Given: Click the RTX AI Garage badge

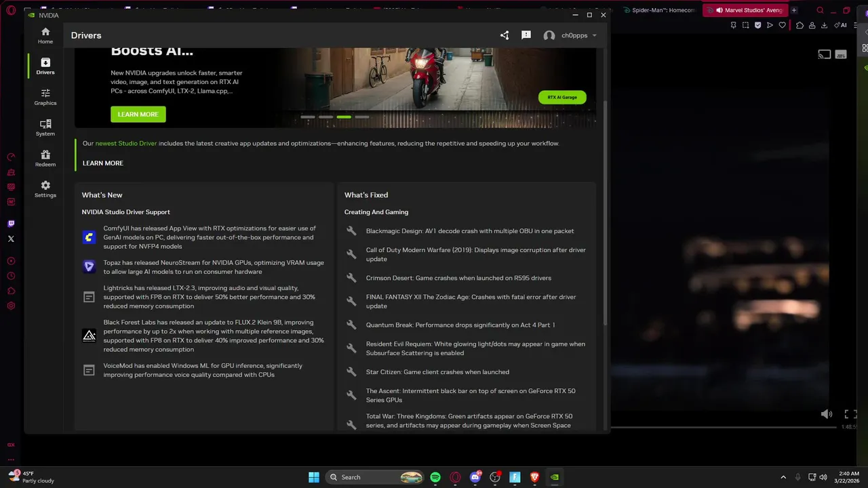Looking at the screenshot, I should point(562,97).
